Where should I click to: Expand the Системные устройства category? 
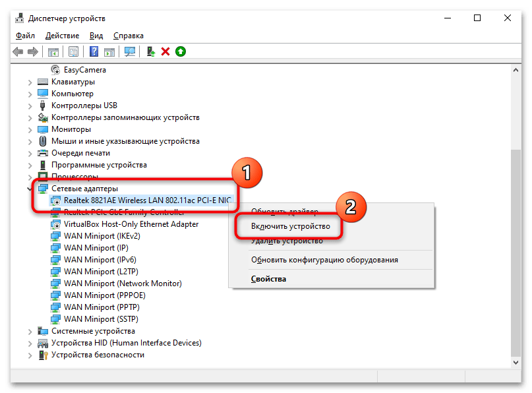(30, 331)
